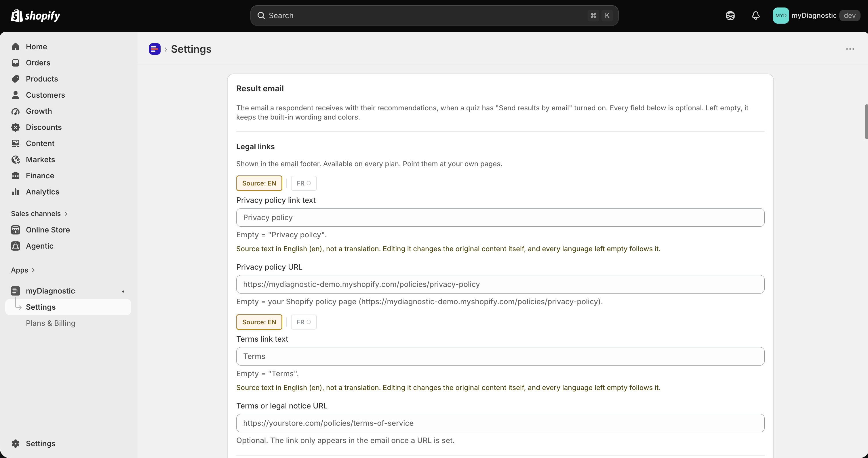Click the Privacy policy URL field
The image size is (868, 458).
[x=500, y=284]
